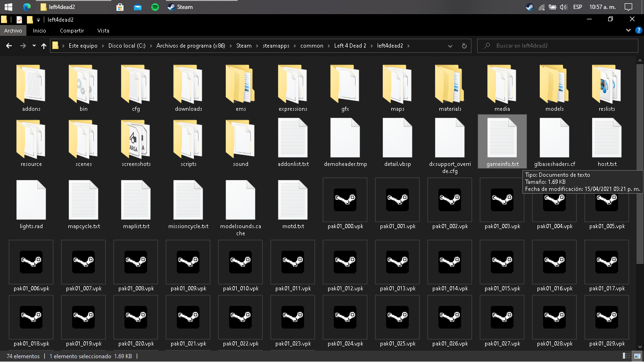Image resolution: width=644 pixels, height=362 pixels.
Task: Open the maps folder
Action: point(397,89)
